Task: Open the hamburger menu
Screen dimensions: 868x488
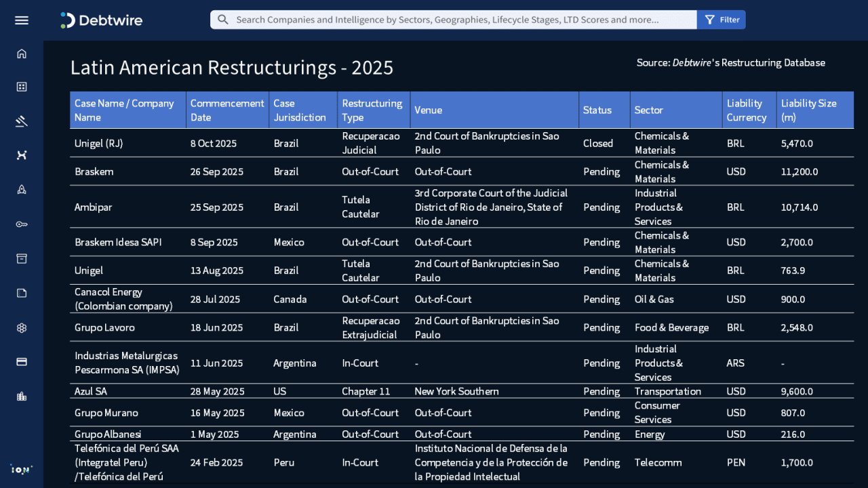Action: click(22, 20)
